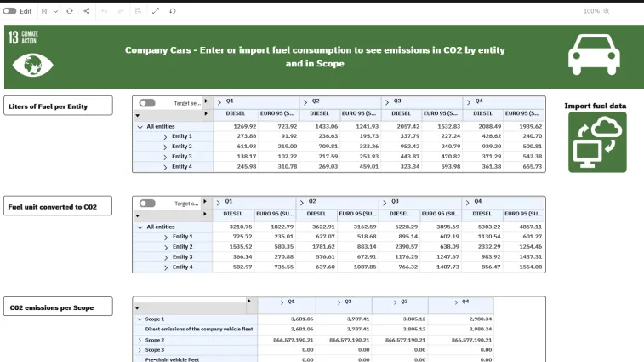Select Entity 3 Q1 diesel cell 138.17
The height and width of the screenshot is (362, 644).
(245, 157)
